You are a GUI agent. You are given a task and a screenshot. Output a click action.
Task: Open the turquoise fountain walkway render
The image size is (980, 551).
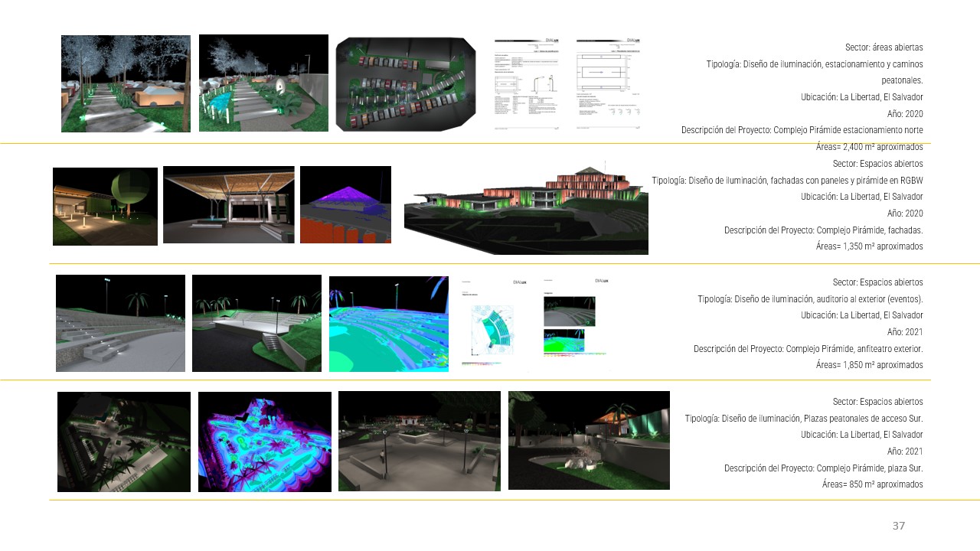pyautogui.click(x=263, y=83)
